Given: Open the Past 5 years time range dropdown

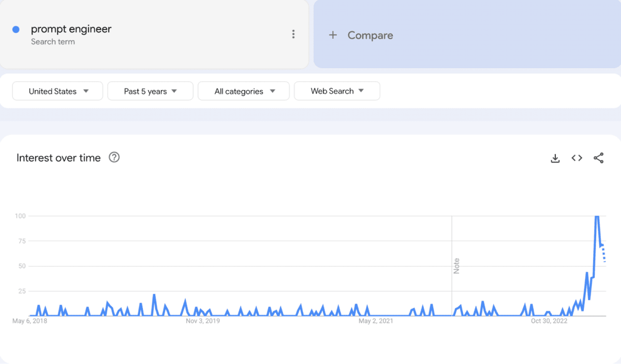Looking at the screenshot, I should pos(150,91).
